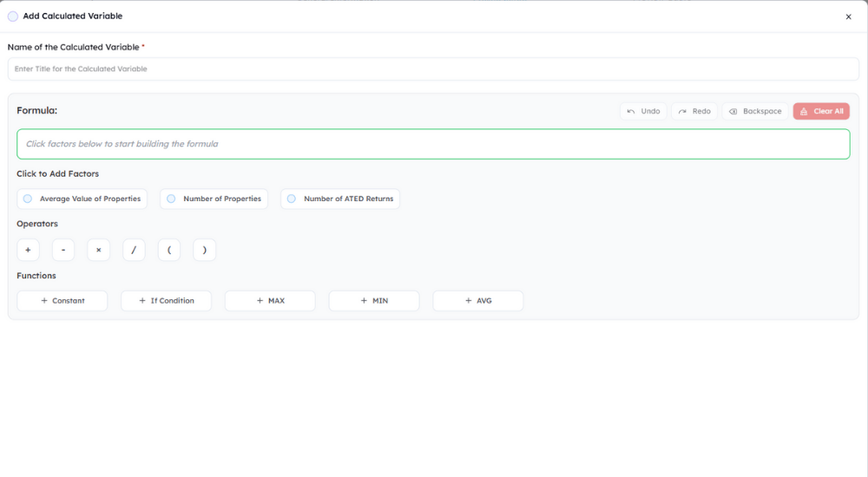868x477 pixels.
Task: Add Average Value of Properties factor
Action: (82, 199)
